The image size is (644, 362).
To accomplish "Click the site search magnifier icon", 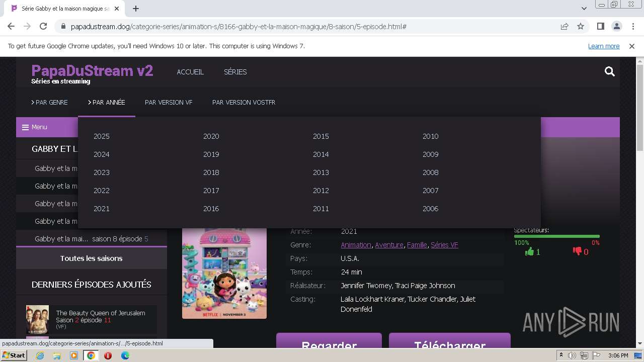I will click(610, 72).
